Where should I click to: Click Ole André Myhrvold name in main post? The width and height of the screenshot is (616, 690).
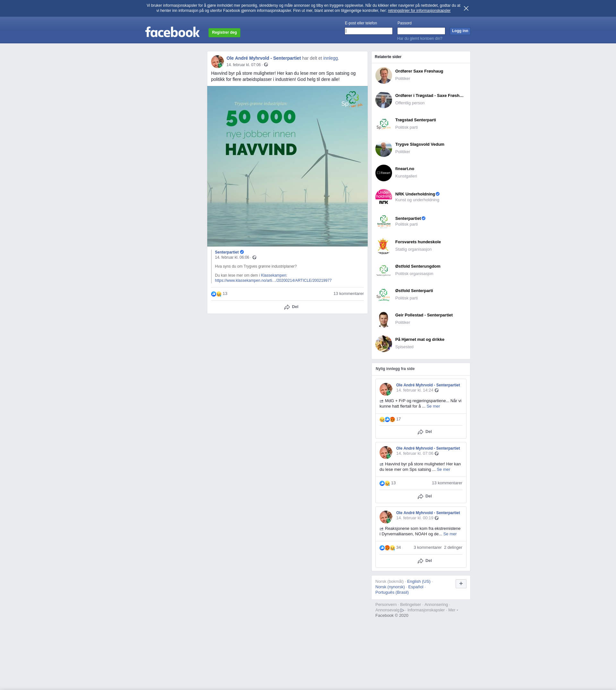pos(263,58)
